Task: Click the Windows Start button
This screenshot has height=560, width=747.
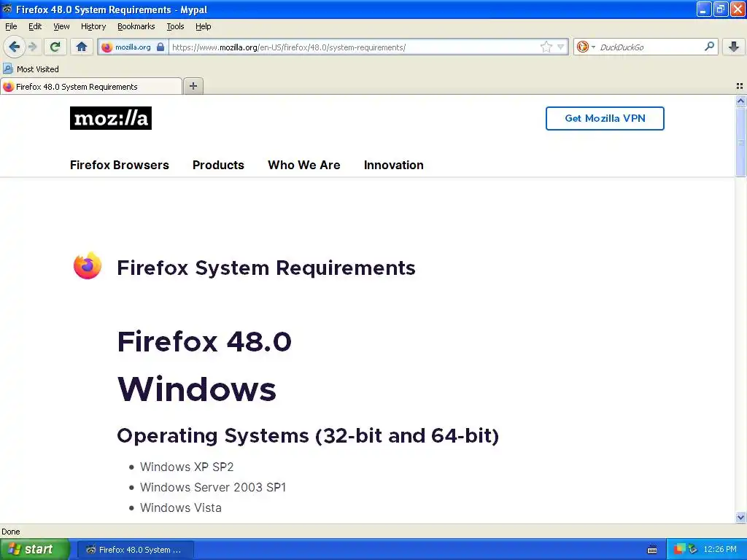Action: [35, 549]
